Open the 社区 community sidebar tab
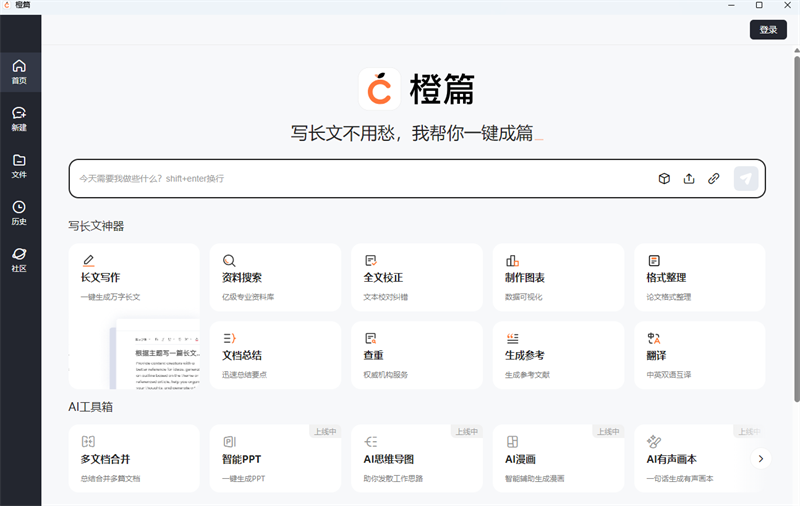Screen dimensions: 800x506 pos(19,260)
